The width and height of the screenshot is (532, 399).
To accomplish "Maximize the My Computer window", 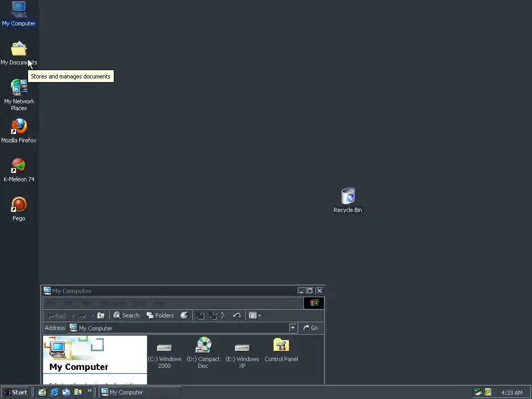I will [310, 291].
